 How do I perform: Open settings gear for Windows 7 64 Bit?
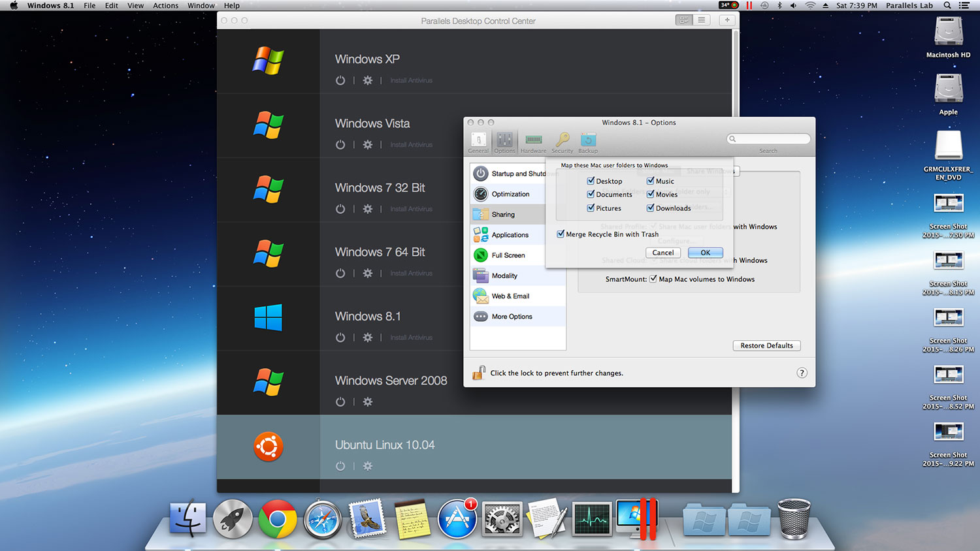(x=368, y=274)
